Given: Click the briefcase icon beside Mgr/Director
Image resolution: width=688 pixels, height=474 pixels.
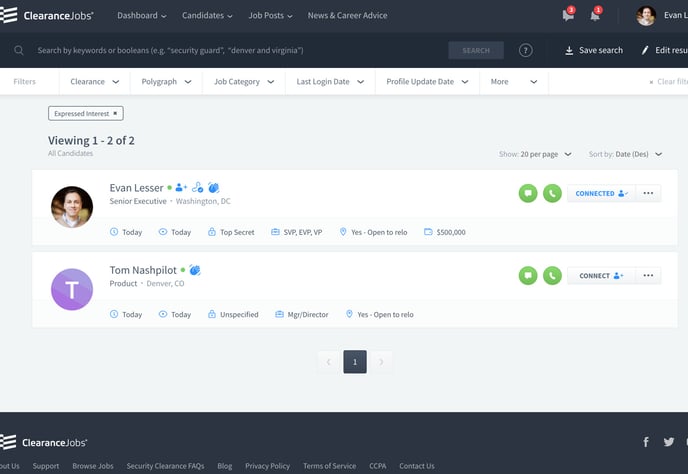Looking at the screenshot, I should coord(279,314).
